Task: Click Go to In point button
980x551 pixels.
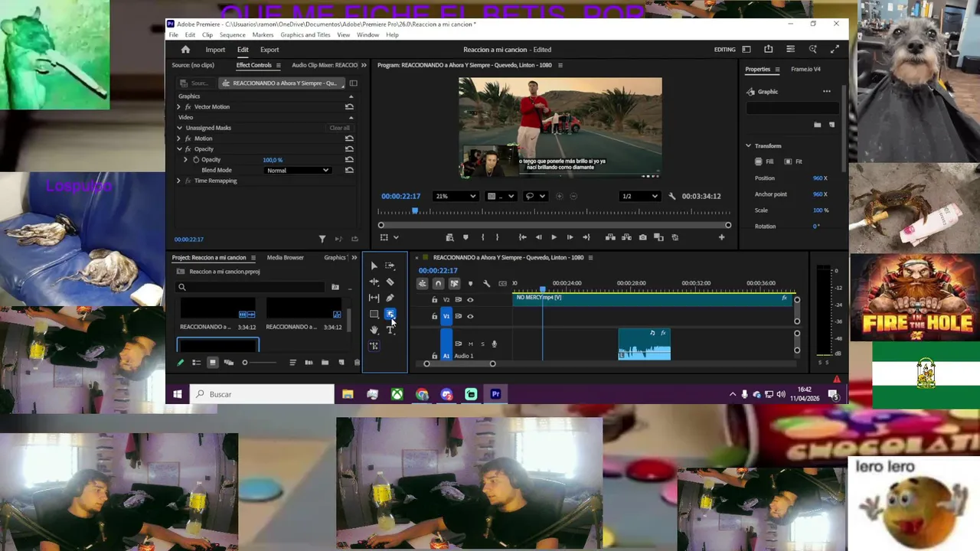Action: (x=522, y=237)
